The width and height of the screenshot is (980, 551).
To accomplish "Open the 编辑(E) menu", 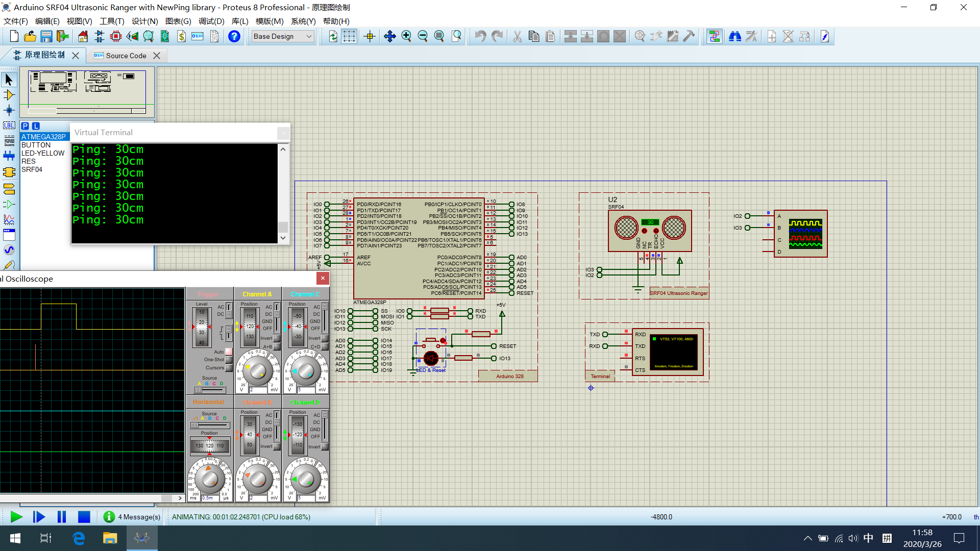I will 47,21.
